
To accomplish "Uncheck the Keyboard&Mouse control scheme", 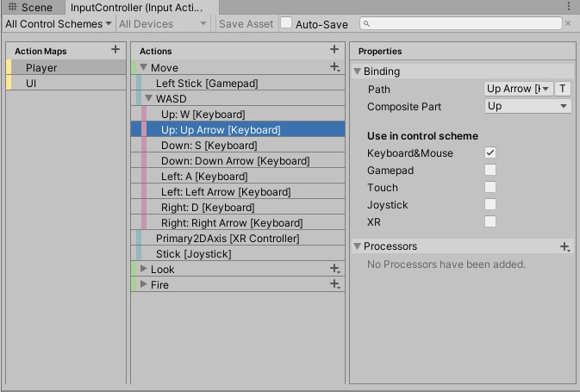I will (490, 152).
